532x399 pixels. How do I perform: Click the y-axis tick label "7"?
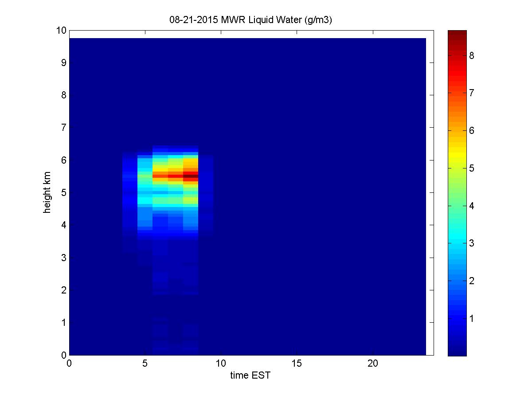[x=63, y=128]
